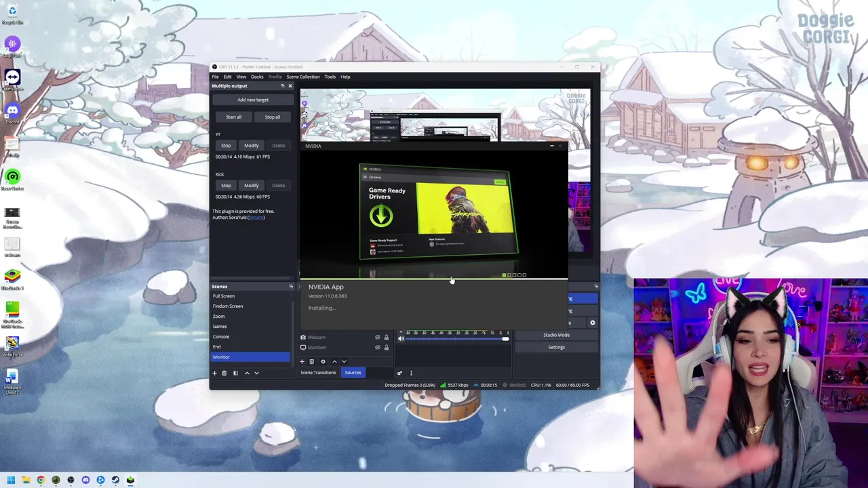Stop the Kick stream output
Image resolution: width=868 pixels, height=488 pixels.
pyautogui.click(x=226, y=186)
